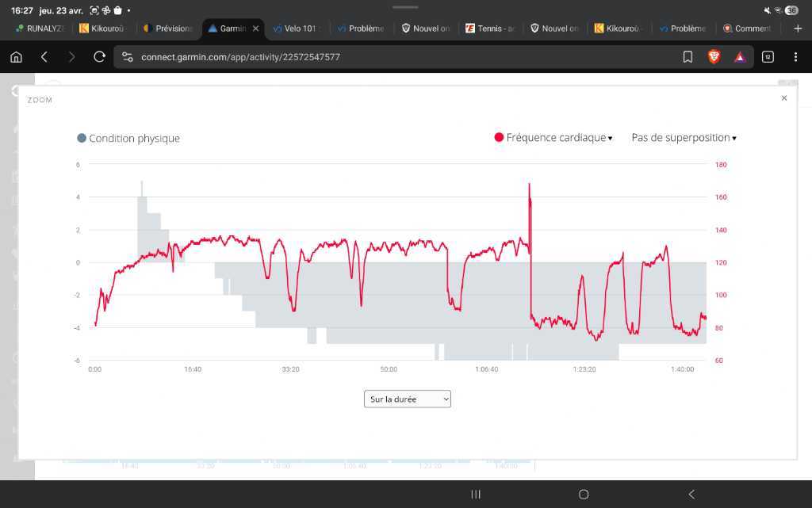Open site settings icon in address bar
The width and height of the screenshot is (812, 508).
click(128, 57)
